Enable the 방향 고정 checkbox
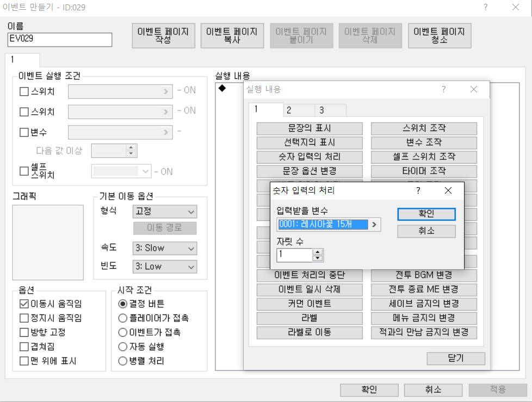Viewport: 532px width, 402px height. 24,332
